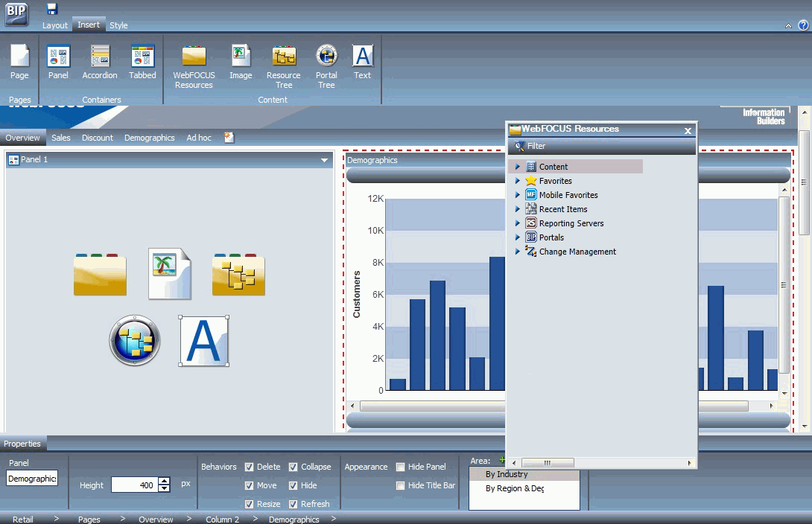Viewport: 812px width, 524px height.
Task: Insert a Tabbed container
Action: coord(142,62)
